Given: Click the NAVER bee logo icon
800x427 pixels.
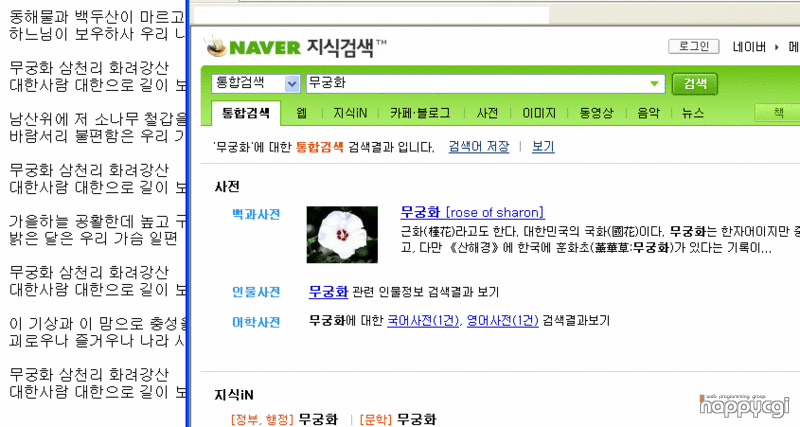Looking at the screenshot, I should point(216,46).
